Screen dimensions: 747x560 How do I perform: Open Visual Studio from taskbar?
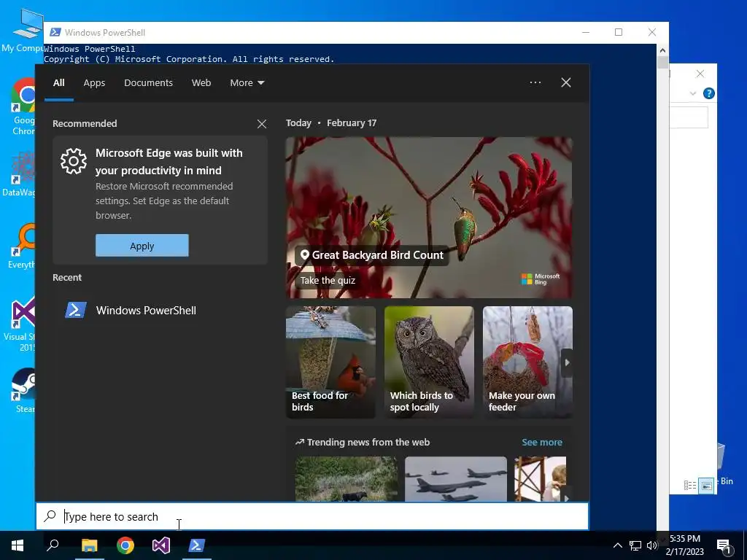click(x=161, y=545)
